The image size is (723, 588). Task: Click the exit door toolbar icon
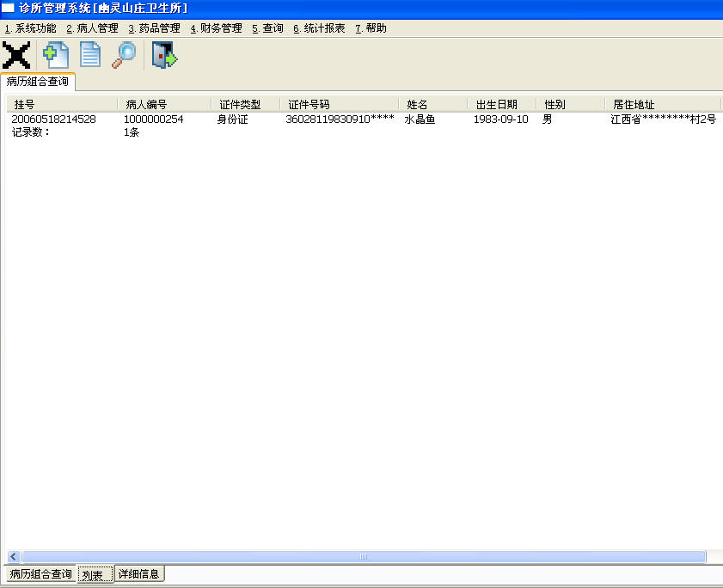coord(164,55)
